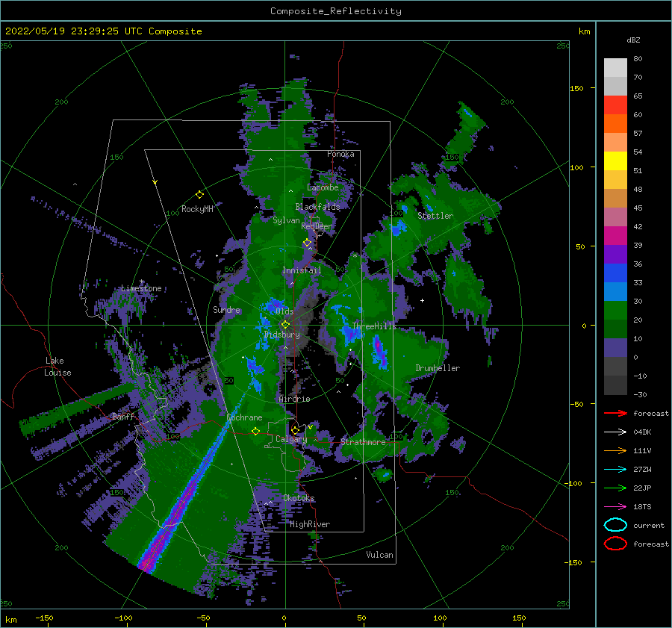672x628 pixels.
Task: Click the green 22JP arrow icon
Action: (x=615, y=488)
